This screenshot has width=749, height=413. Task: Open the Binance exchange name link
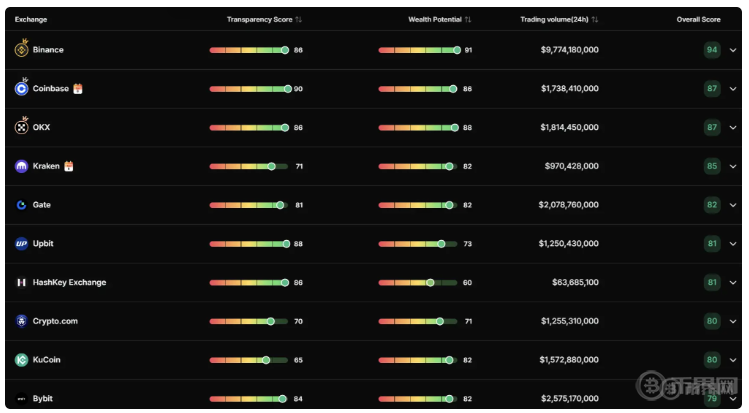(48, 50)
